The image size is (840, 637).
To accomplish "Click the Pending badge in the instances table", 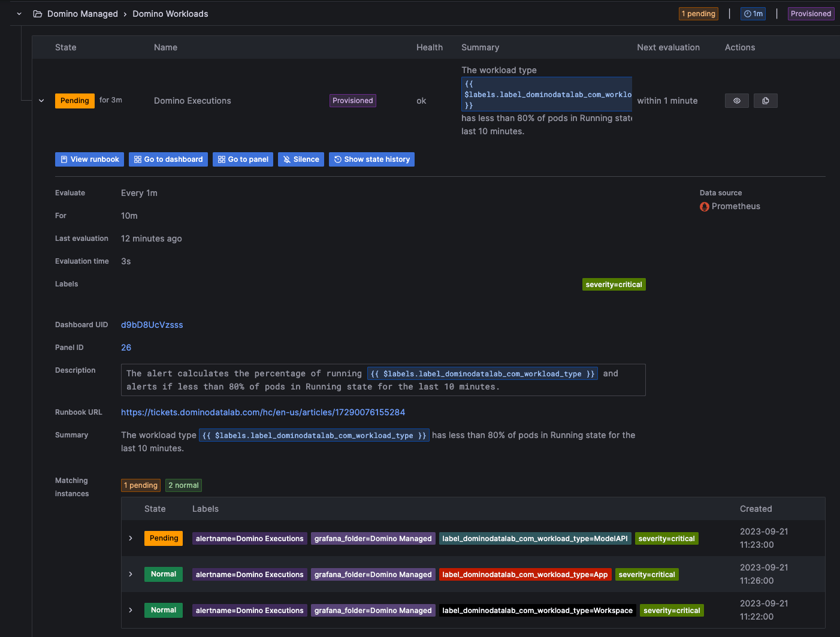I will 164,538.
